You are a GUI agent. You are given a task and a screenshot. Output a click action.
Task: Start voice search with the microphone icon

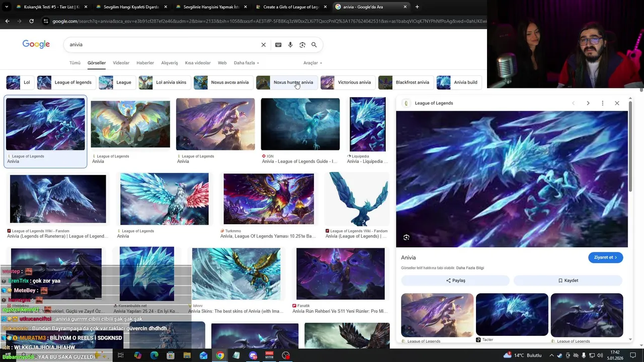tap(290, 45)
